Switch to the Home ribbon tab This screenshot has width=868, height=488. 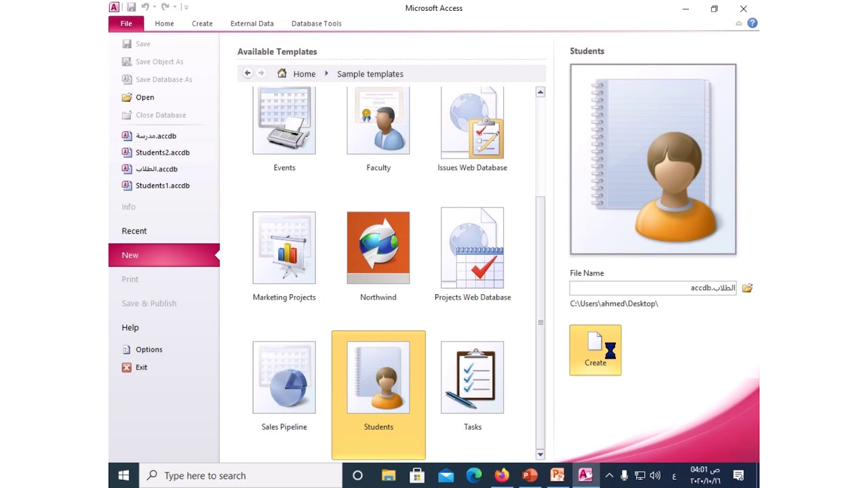click(164, 23)
